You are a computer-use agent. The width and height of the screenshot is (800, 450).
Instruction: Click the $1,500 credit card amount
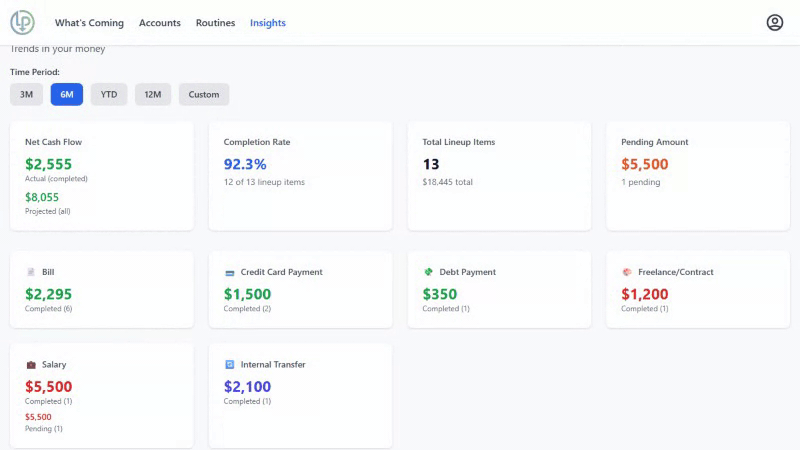(247, 294)
